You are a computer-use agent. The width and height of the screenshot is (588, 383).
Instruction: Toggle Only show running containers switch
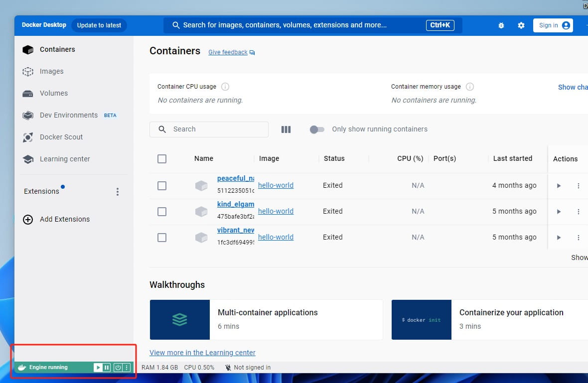click(x=317, y=129)
